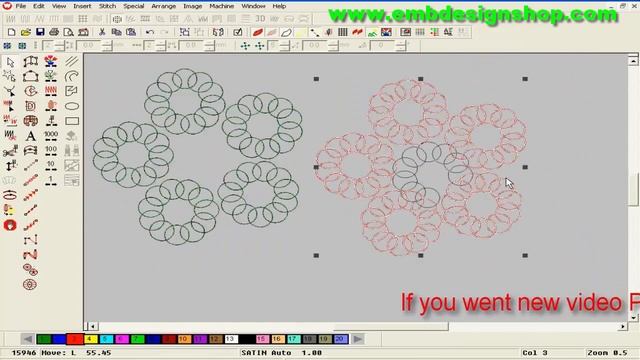Click the Paste icon

pyautogui.click(x=131, y=32)
